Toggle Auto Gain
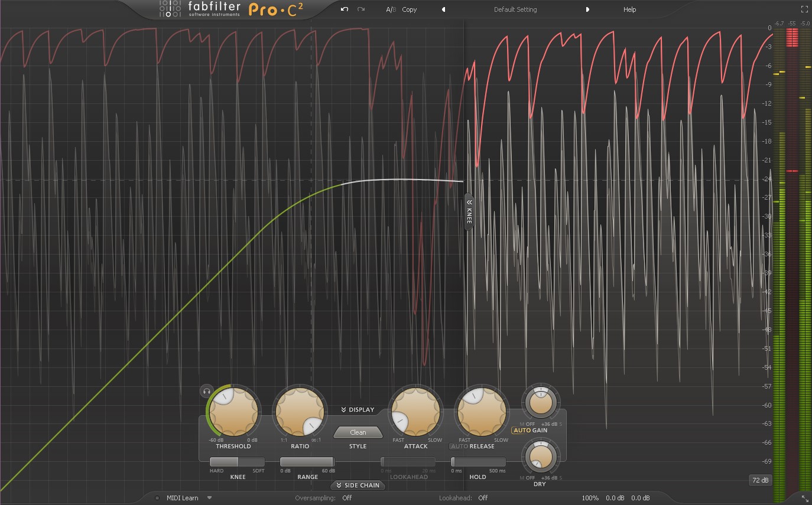The image size is (812, 505). tap(522, 430)
